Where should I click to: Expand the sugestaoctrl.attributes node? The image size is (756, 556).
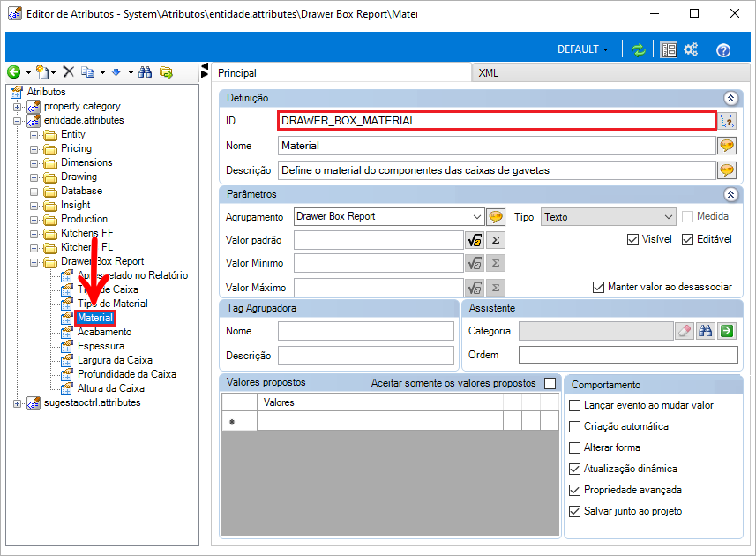(x=18, y=403)
